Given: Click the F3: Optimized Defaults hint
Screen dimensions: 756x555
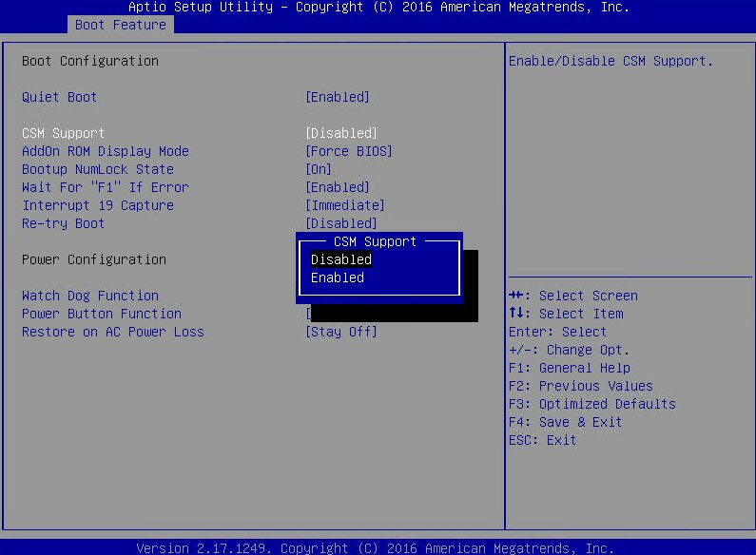Looking at the screenshot, I should (x=592, y=404).
